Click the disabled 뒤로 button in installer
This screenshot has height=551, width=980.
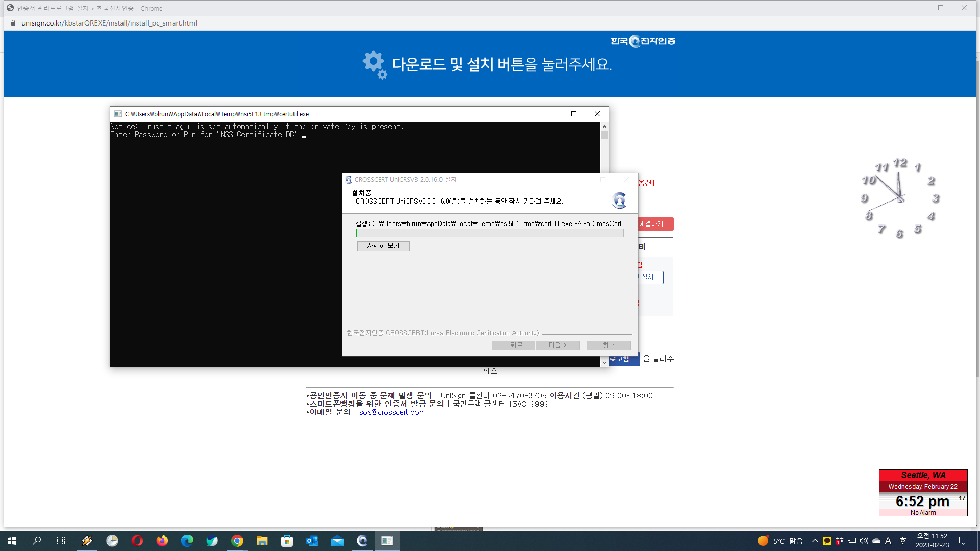click(513, 345)
